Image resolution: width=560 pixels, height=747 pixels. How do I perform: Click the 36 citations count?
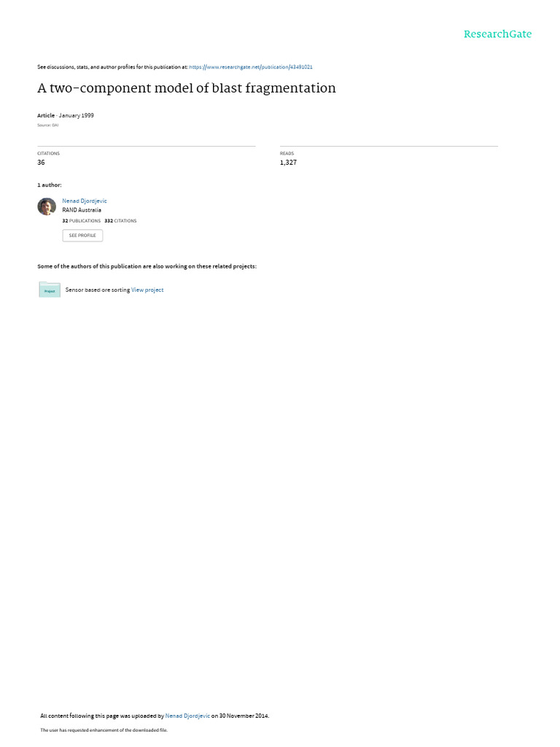click(41, 163)
